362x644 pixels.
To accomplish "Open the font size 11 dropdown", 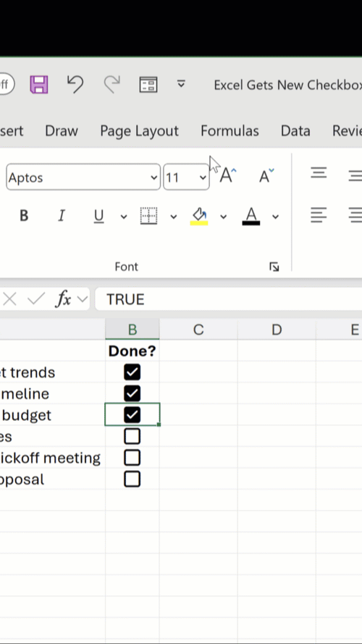I will coord(202,177).
